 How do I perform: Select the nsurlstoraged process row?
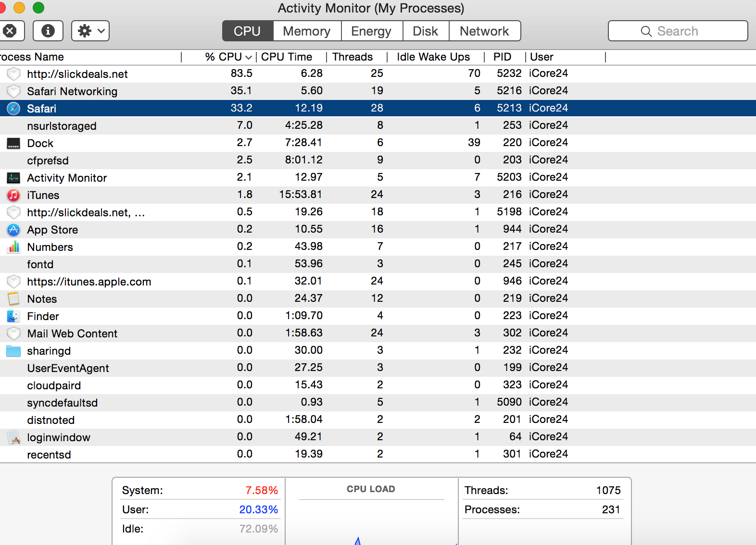378,126
